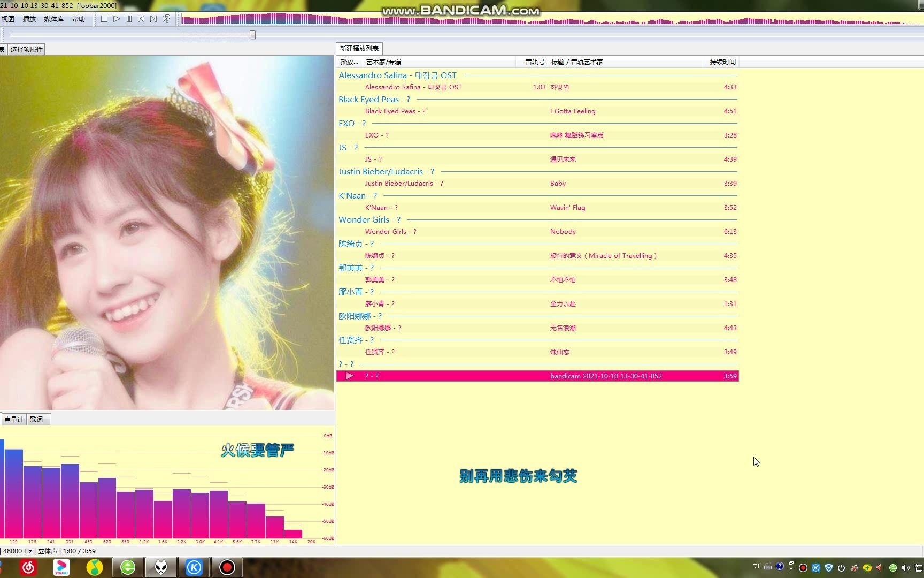Pause playback with the pause icon
The image size is (924, 578).
[129, 19]
